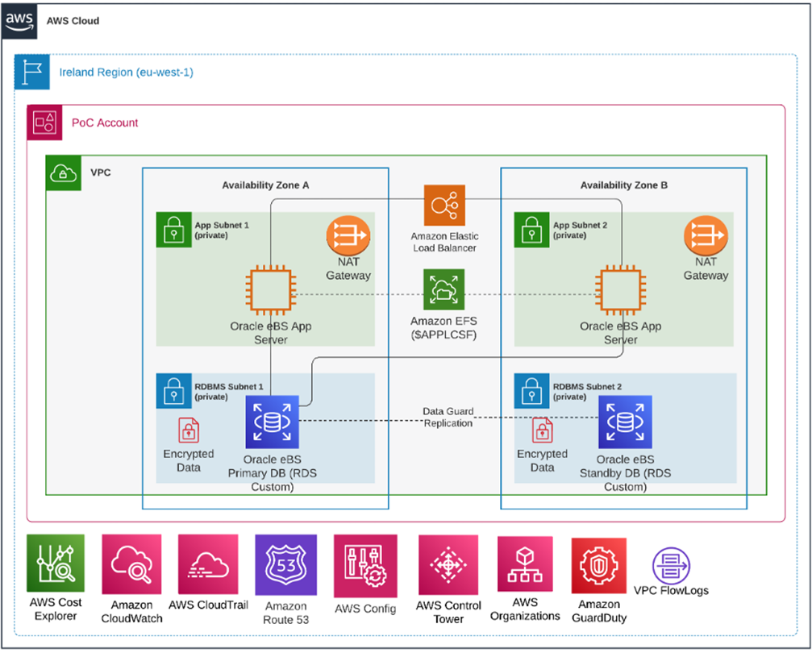The image size is (812, 653).
Task: Select the 'App Subnet 2 (private)' label
Action: (580, 231)
